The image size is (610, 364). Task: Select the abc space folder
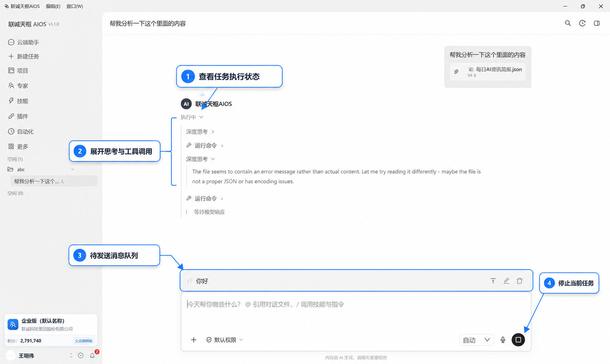click(17, 169)
